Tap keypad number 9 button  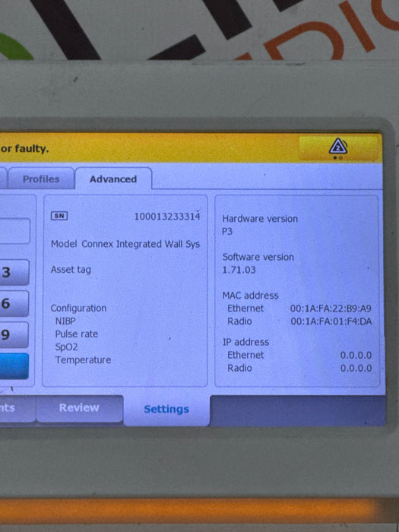[14, 335]
